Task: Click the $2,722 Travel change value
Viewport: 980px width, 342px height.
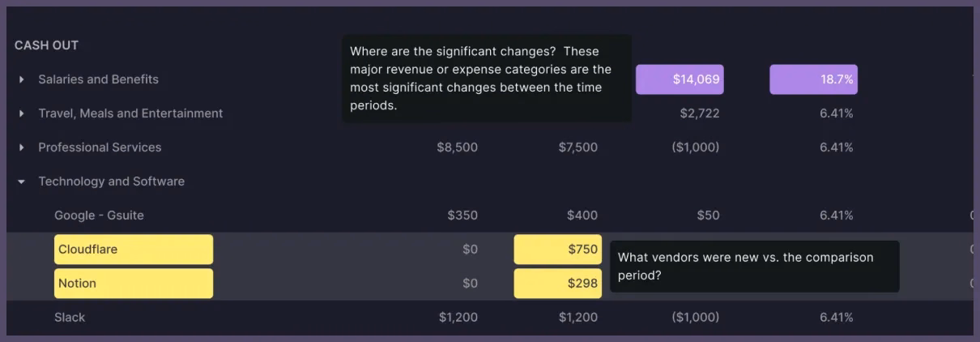Action: pyautogui.click(x=699, y=113)
